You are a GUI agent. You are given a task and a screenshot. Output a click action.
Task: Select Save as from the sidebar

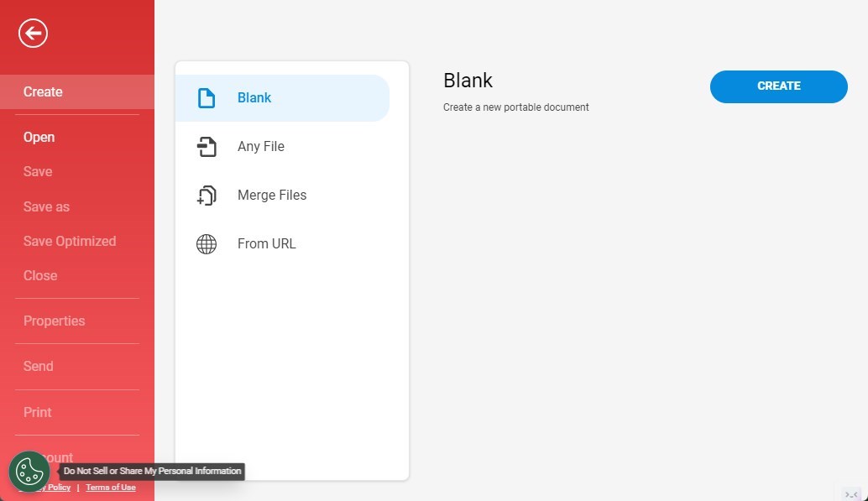click(46, 206)
